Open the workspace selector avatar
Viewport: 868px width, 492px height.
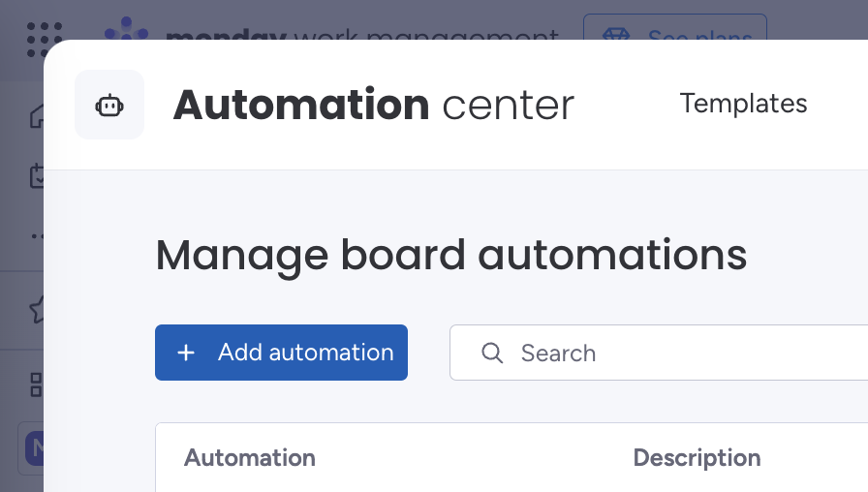35,448
